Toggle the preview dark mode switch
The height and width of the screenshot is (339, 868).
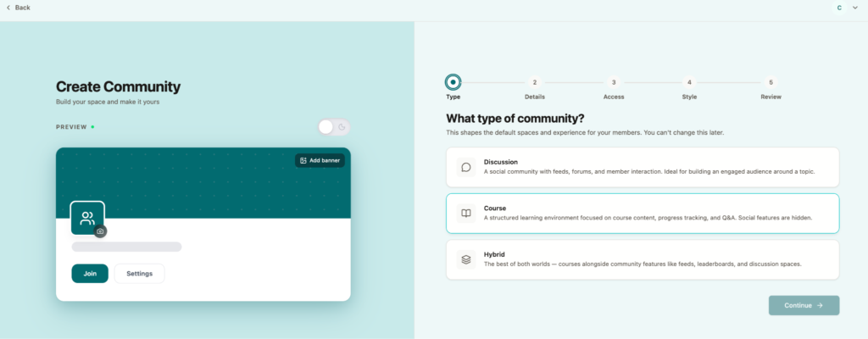(x=333, y=127)
